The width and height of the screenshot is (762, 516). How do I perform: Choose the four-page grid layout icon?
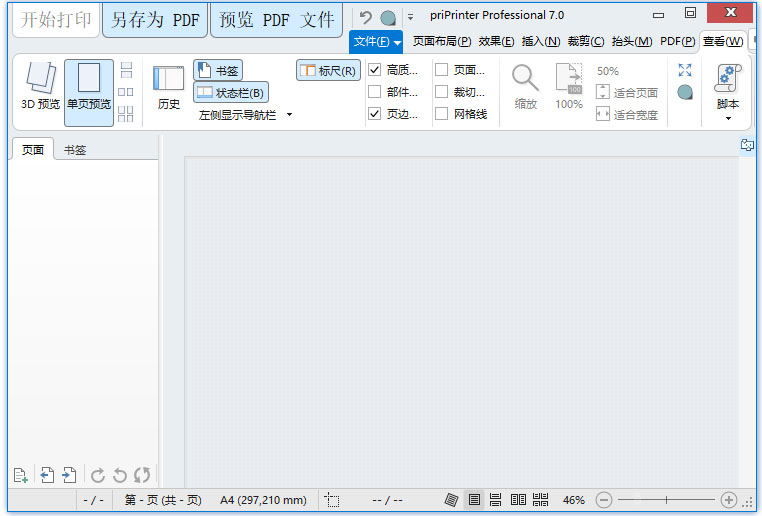pyautogui.click(x=126, y=114)
